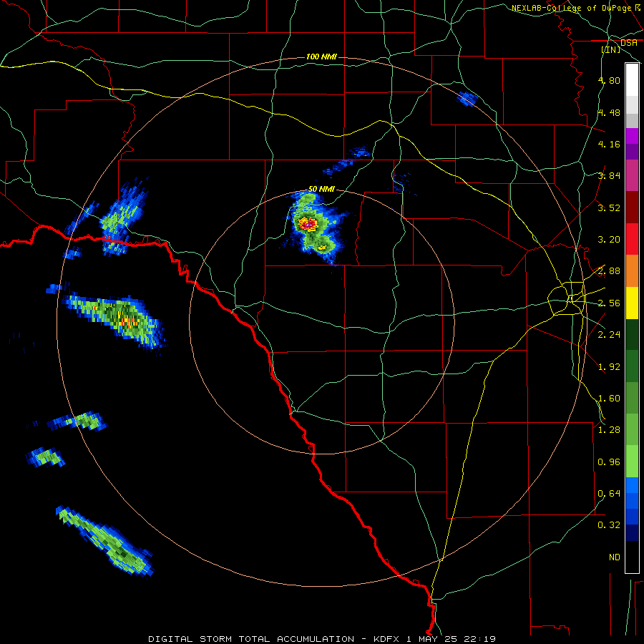Click the 100 NMI range ring label
The height and width of the screenshot is (644, 644).
point(321,57)
